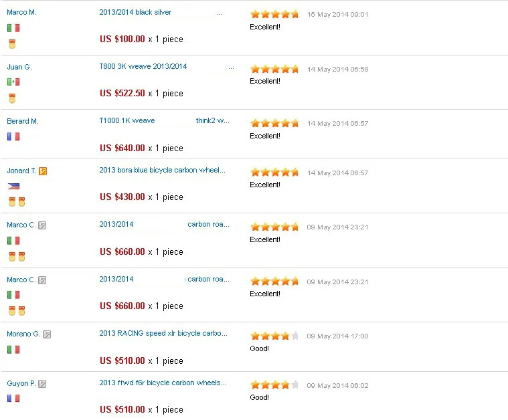Screen dimensions: 508x420
Task: Click the gray badge beside Moreno G.
Action: tap(47, 334)
